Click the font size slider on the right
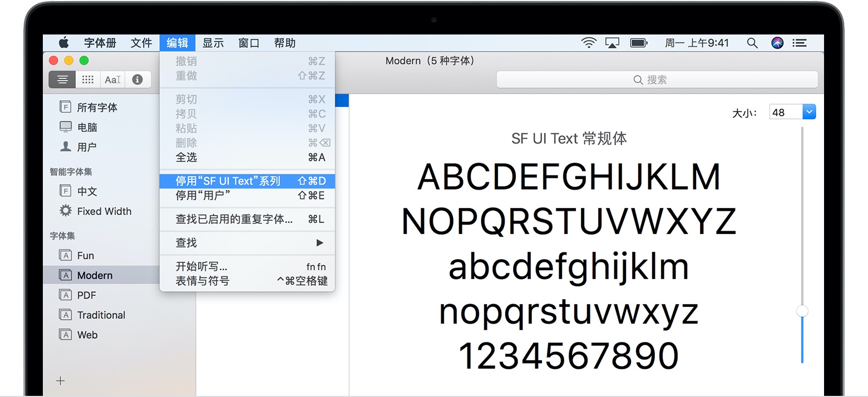The width and height of the screenshot is (868, 397). point(802,311)
